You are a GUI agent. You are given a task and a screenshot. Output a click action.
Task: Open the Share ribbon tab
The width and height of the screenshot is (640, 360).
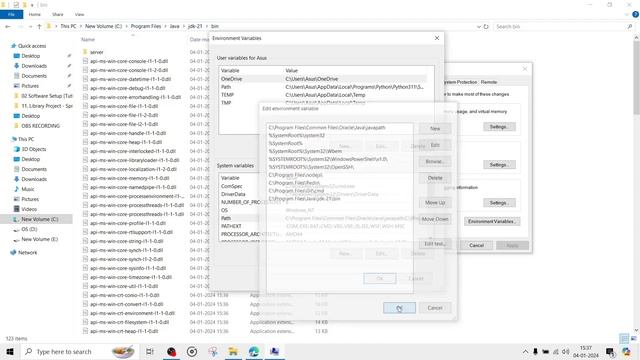(x=58, y=14)
